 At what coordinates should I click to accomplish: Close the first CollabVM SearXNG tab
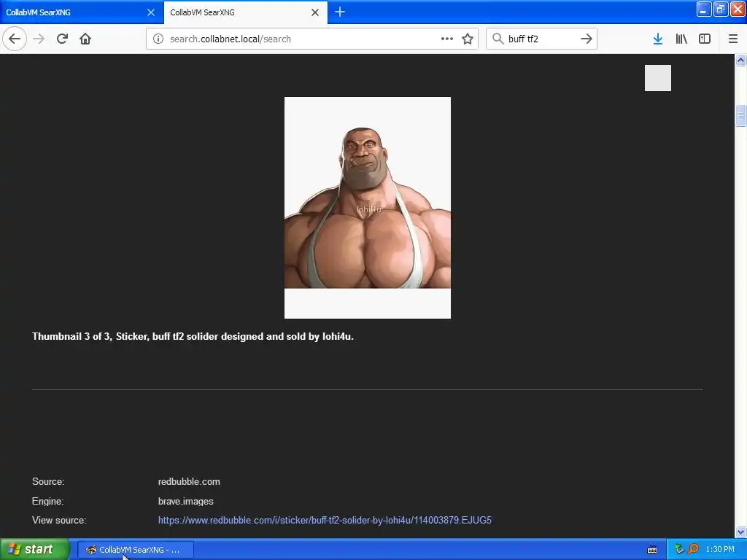[151, 12]
